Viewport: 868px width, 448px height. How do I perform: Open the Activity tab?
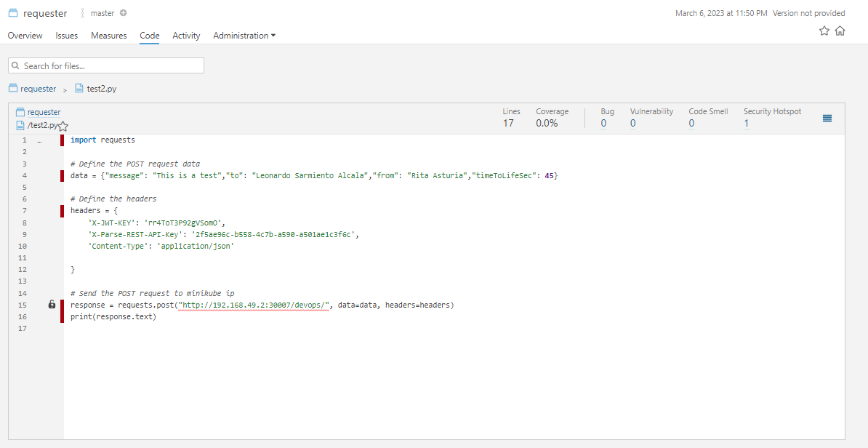pyautogui.click(x=186, y=35)
